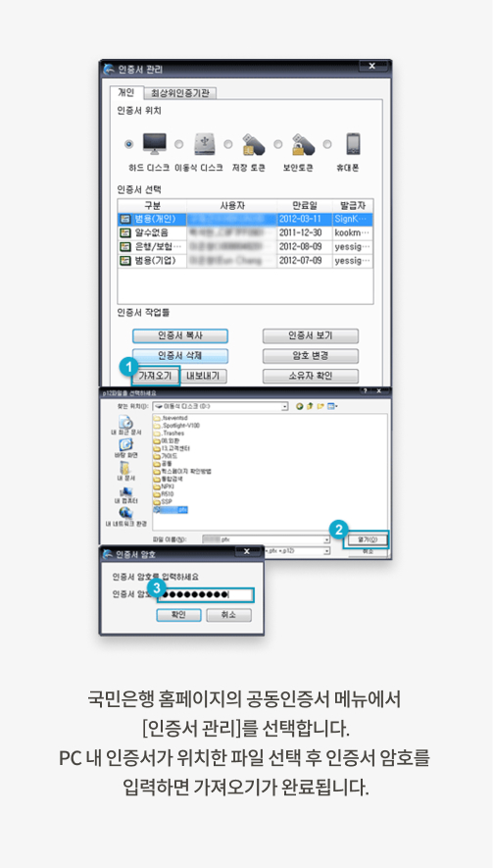
Task: Click the Up One Level folder icon
Action: click(x=310, y=406)
